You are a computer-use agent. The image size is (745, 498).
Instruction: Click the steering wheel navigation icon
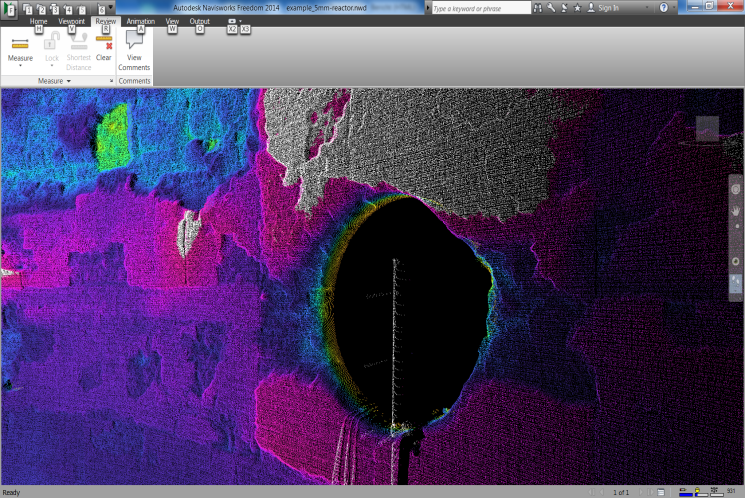coord(736,188)
